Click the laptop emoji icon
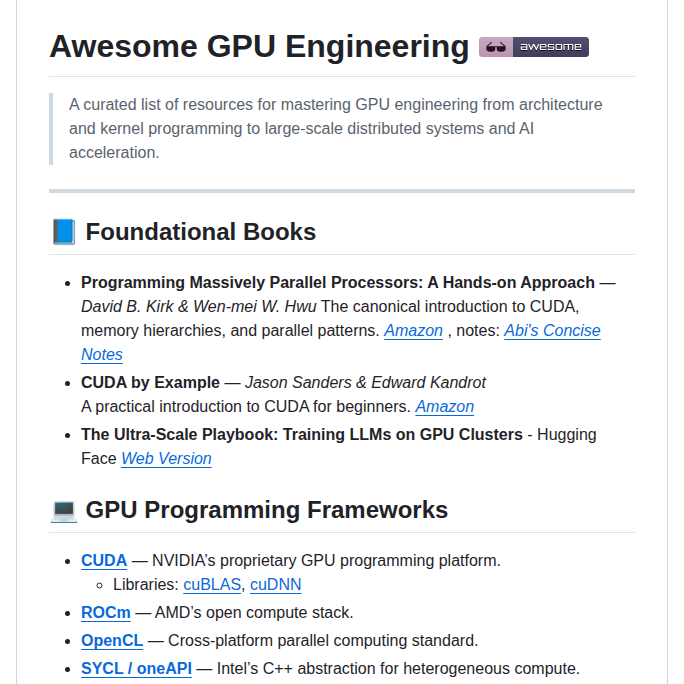 click(64, 510)
